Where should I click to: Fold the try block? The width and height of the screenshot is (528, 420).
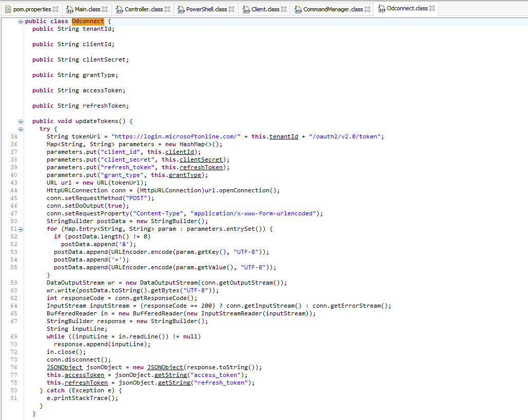(21, 129)
